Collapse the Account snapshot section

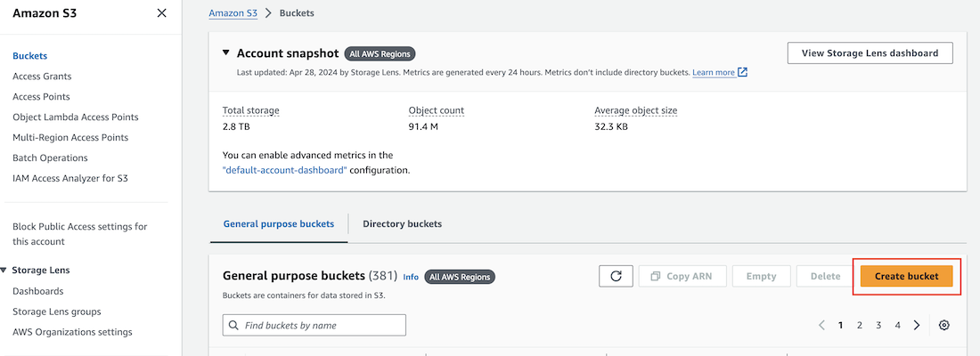[226, 53]
